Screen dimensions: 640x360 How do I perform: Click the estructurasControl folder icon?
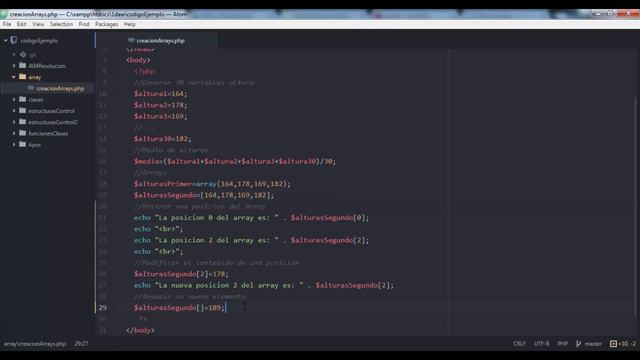coord(23,111)
